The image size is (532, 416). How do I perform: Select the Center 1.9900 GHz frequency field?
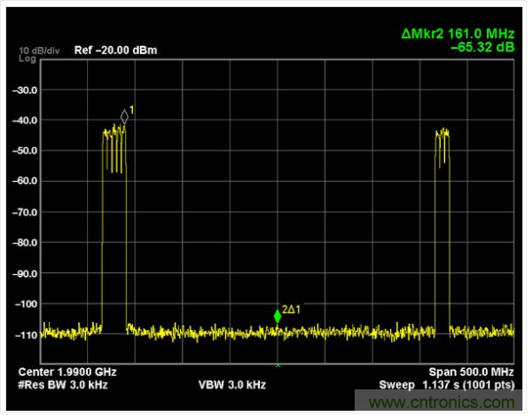tap(66, 373)
